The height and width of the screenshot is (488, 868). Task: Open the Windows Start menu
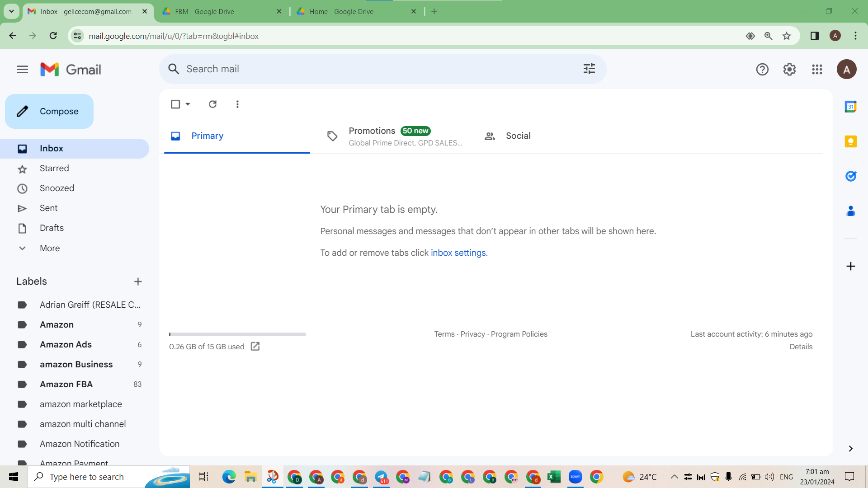pyautogui.click(x=14, y=477)
